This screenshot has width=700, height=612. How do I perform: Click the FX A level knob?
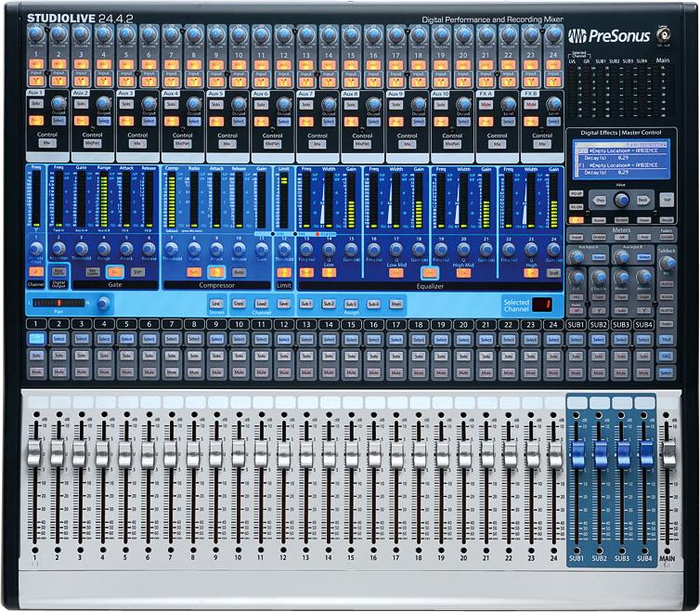[508, 104]
